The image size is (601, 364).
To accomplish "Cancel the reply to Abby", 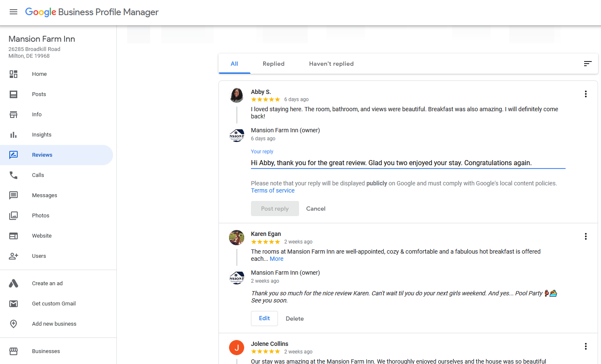I will (x=316, y=209).
